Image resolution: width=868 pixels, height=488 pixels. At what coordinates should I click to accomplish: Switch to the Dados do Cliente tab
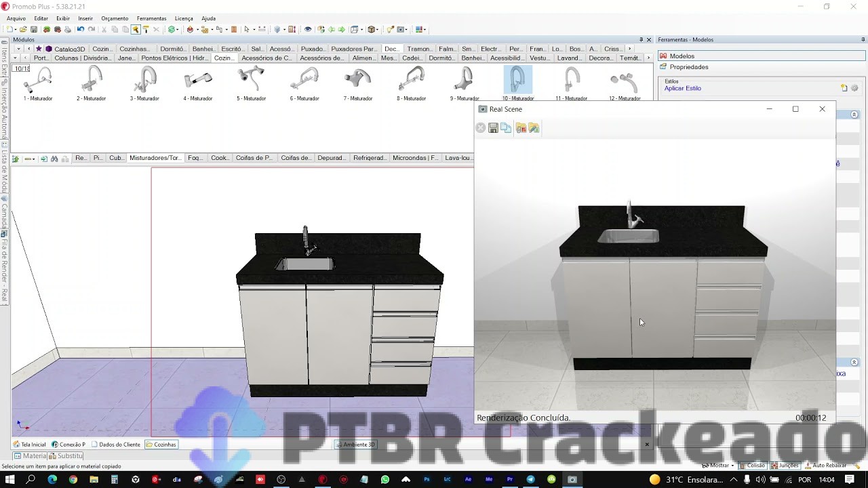pyautogui.click(x=116, y=445)
